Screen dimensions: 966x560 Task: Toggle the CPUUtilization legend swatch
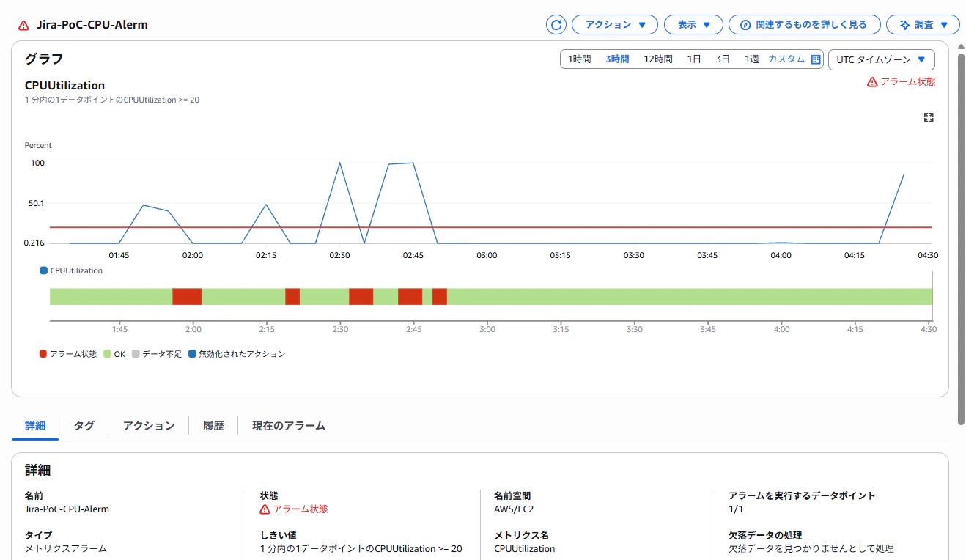point(43,270)
